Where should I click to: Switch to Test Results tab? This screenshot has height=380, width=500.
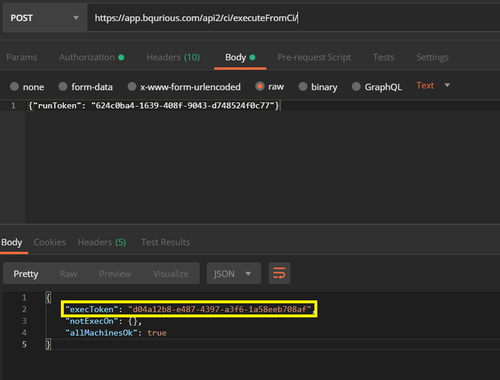(x=166, y=242)
